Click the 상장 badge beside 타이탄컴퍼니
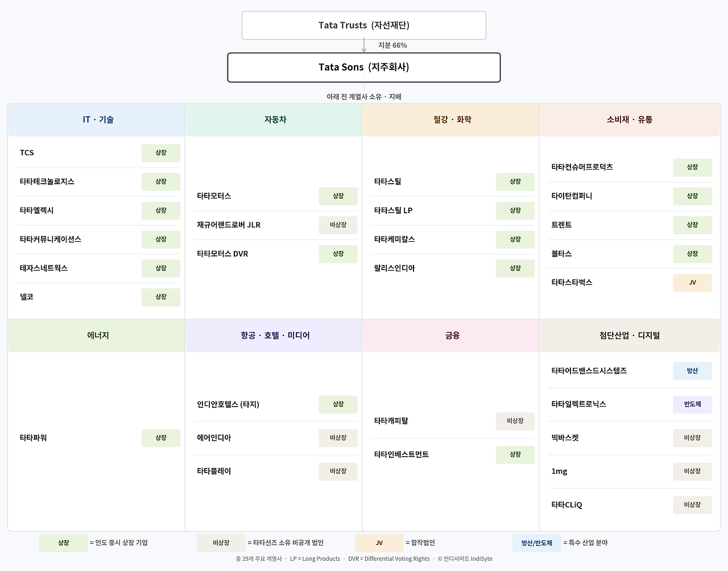Image resolution: width=728 pixels, height=571 pixels. 692,196
